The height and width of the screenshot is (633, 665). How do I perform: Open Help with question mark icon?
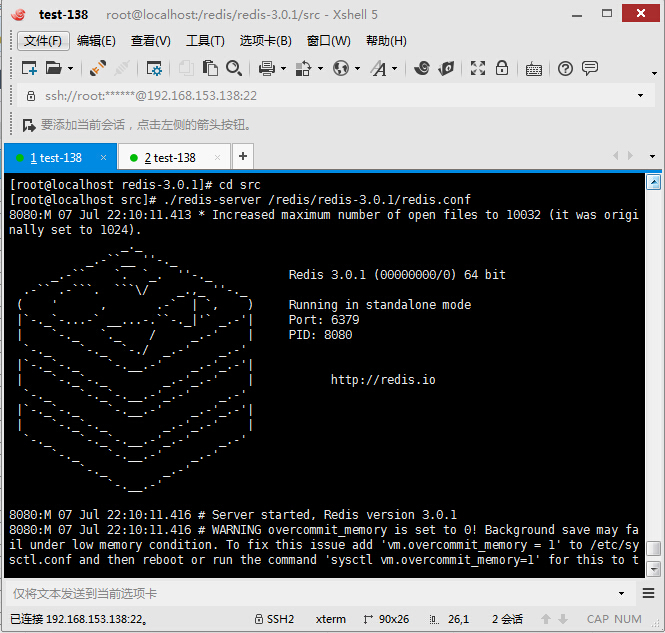tap(565, 68)
